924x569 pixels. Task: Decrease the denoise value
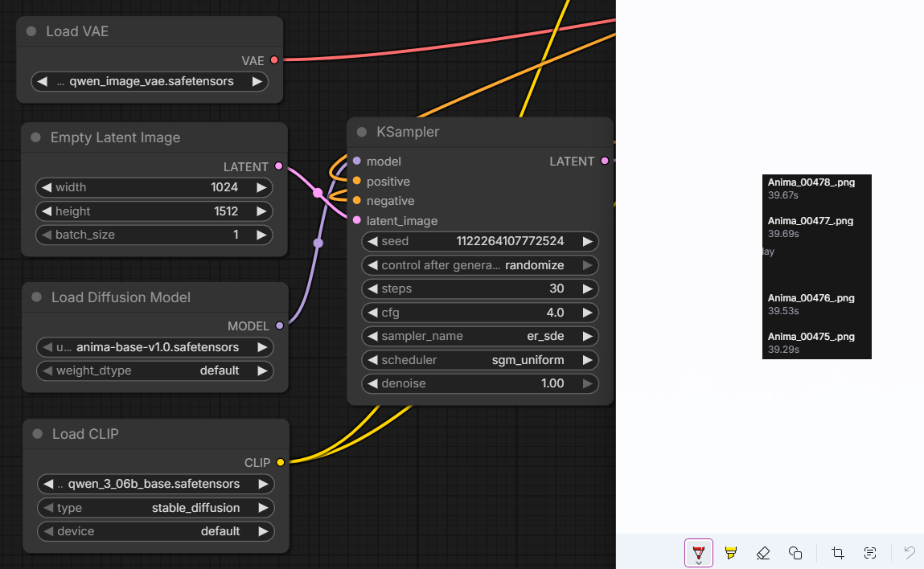372,383
